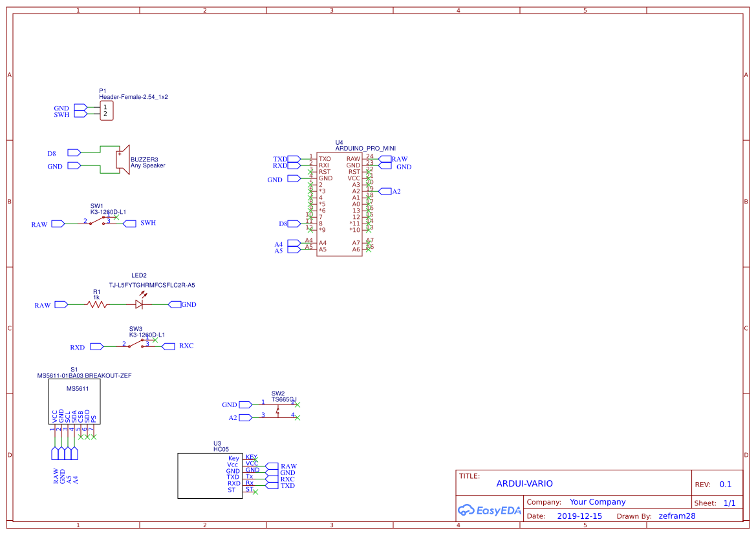
Task: Click the ARDUI-VARIO title text
Action: coord(526,483)
